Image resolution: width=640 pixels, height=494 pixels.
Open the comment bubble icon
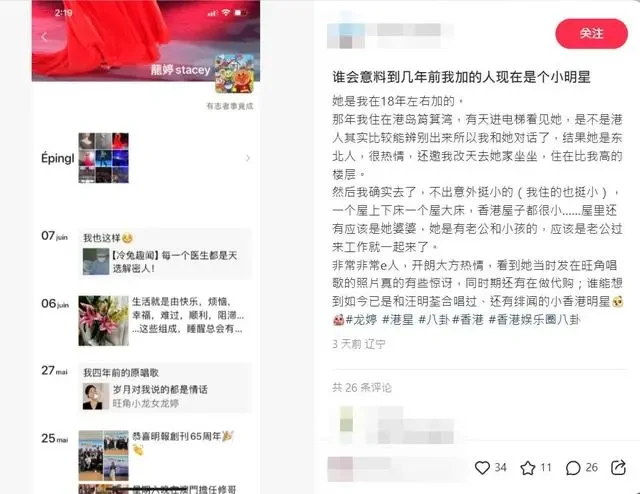point(573,468)
